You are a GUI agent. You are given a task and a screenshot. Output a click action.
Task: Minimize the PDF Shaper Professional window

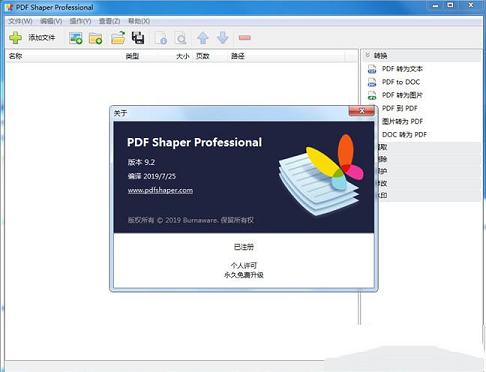coord(436,5)
